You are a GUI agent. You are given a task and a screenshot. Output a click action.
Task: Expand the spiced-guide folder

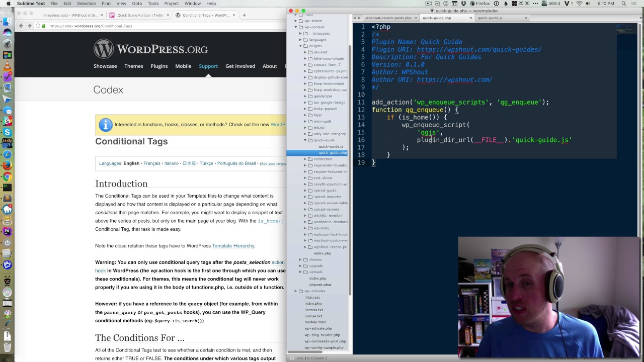[x=305, y=191]
